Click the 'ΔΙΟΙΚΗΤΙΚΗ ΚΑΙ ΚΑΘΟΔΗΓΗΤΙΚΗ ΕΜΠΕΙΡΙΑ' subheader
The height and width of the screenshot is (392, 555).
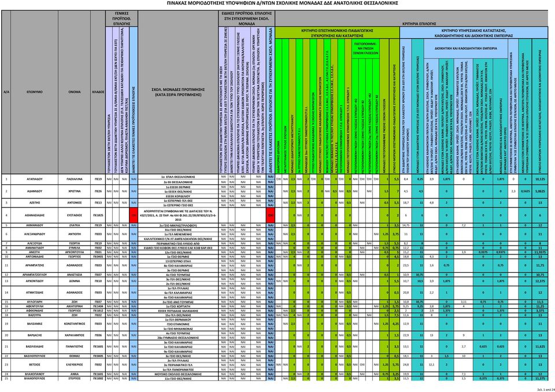[x=466, y=49]
